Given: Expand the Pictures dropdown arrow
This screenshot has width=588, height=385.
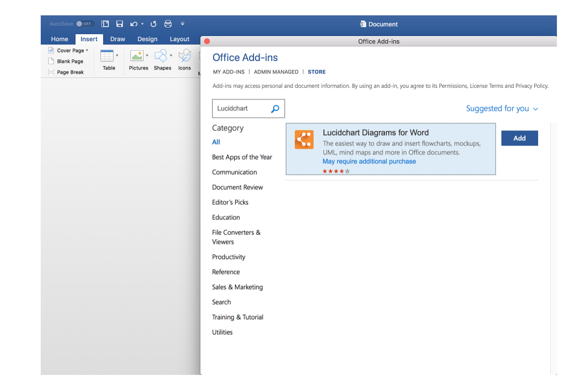Looking at the screenshot, I should click(147, 56).
